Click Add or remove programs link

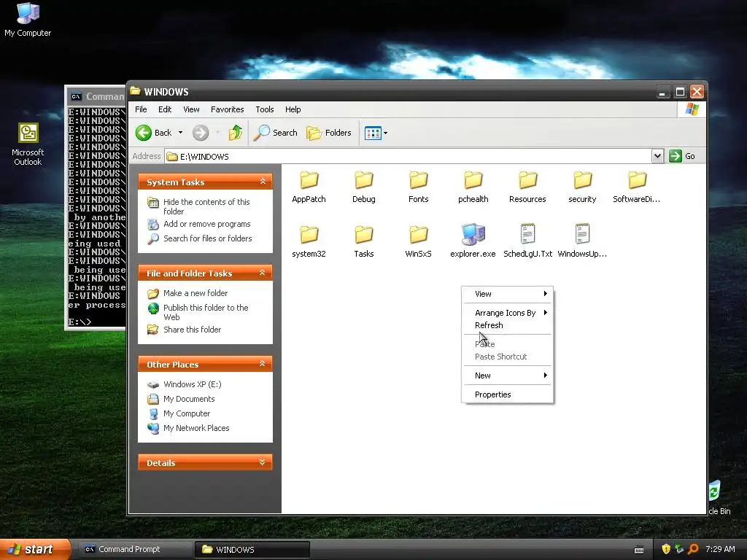206,224
